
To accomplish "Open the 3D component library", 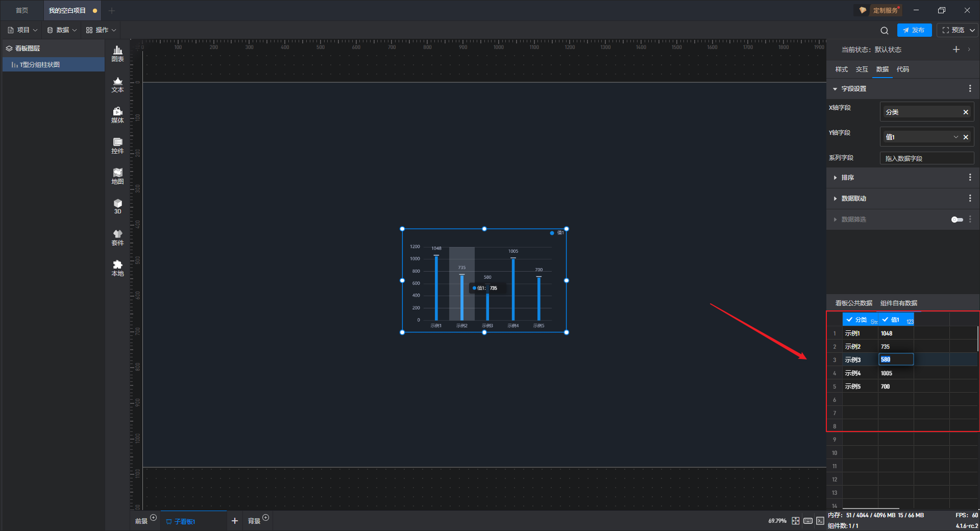I will (117, 206).
